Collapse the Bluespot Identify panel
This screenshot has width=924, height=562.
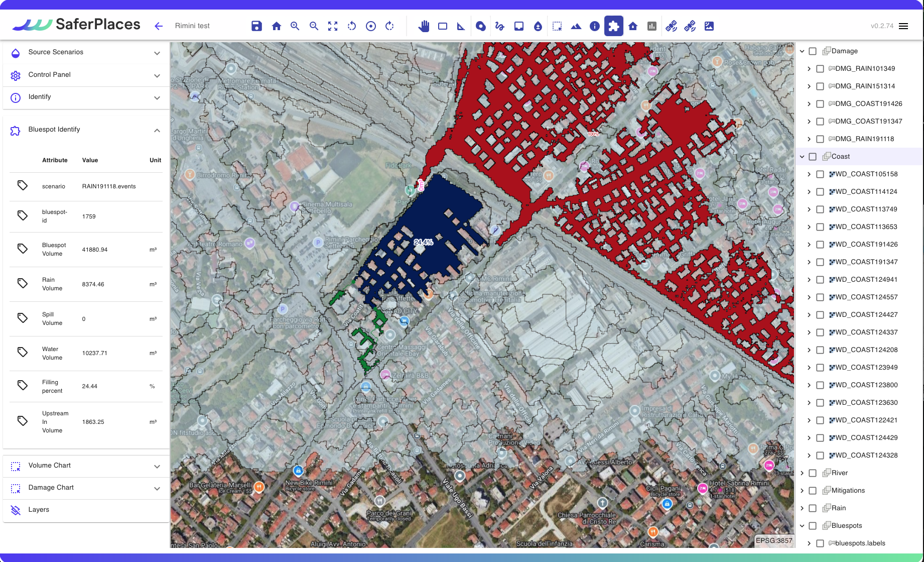pos(157,130)
